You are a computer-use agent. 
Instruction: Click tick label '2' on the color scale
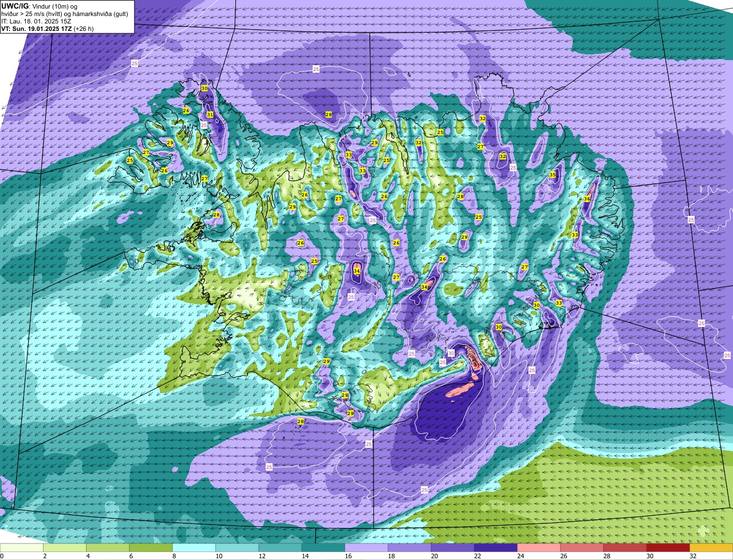pyautogui.click(x=44, y=556)
